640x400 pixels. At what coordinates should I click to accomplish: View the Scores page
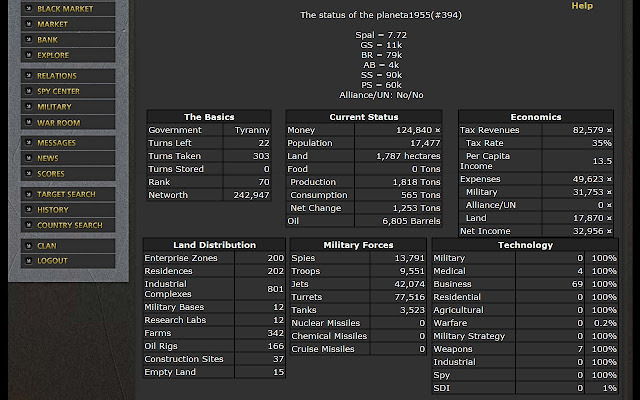[68, 174]
